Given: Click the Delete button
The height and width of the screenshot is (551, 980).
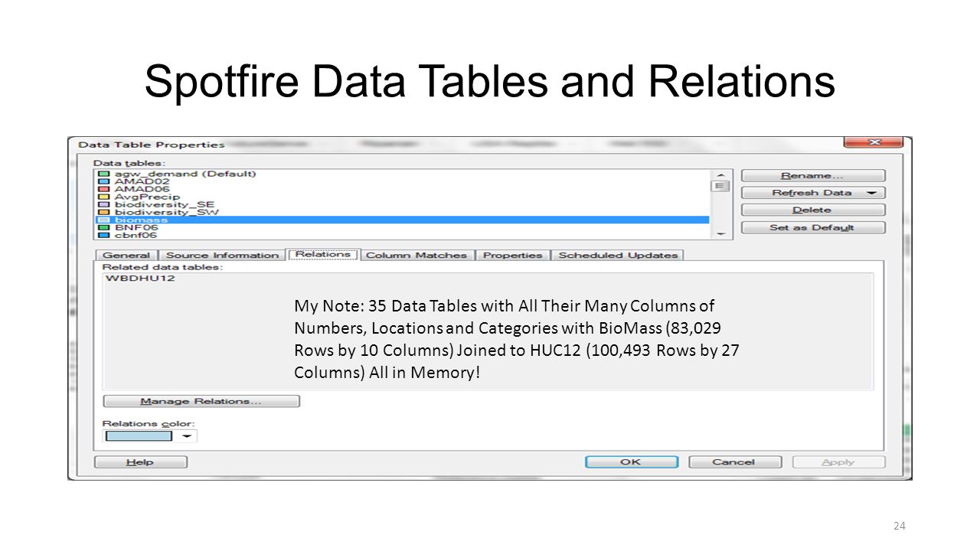Looking at the screenshot, I should click(813, 210).
